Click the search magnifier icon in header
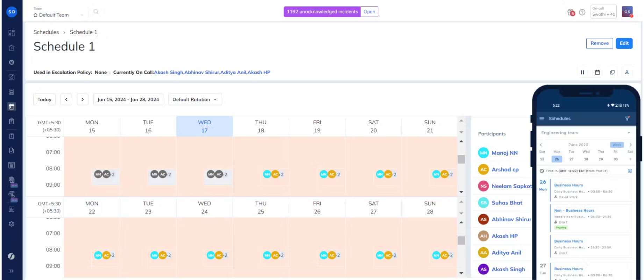This screenshot has width=644, height=280. click(x=96, y=12)
